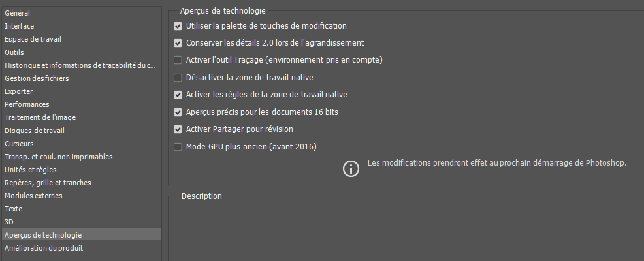The width and height of the screenshot is (644, 261).
Task: Disable "Activer Partager pour révision" option
Action: tap(178, 129)
